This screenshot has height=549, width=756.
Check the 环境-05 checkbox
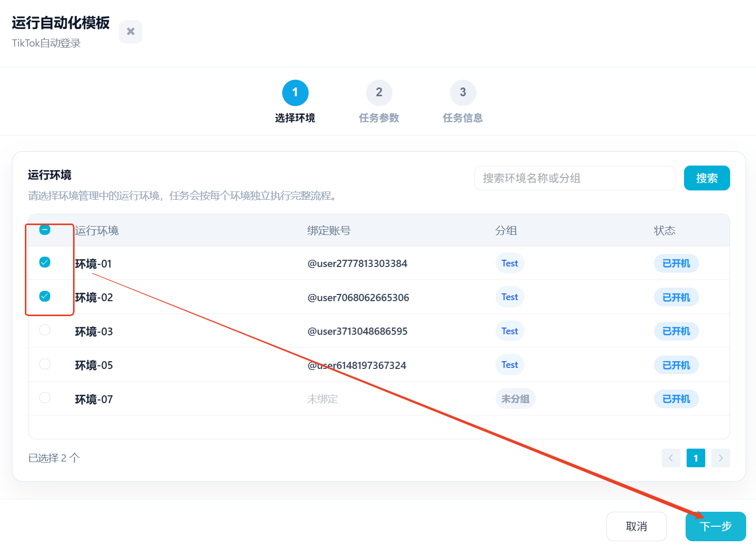pyautogui.click(x=45, y=364)
